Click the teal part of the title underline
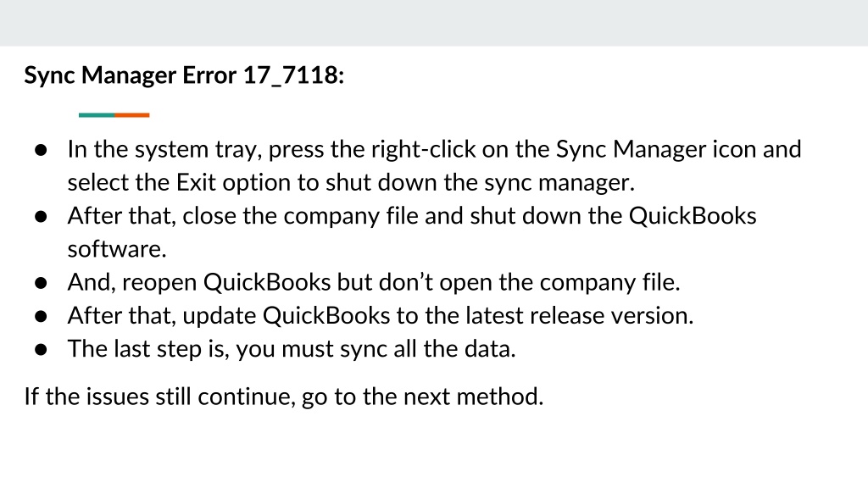This screenshot has width=868, height=488. click(97, 115)
